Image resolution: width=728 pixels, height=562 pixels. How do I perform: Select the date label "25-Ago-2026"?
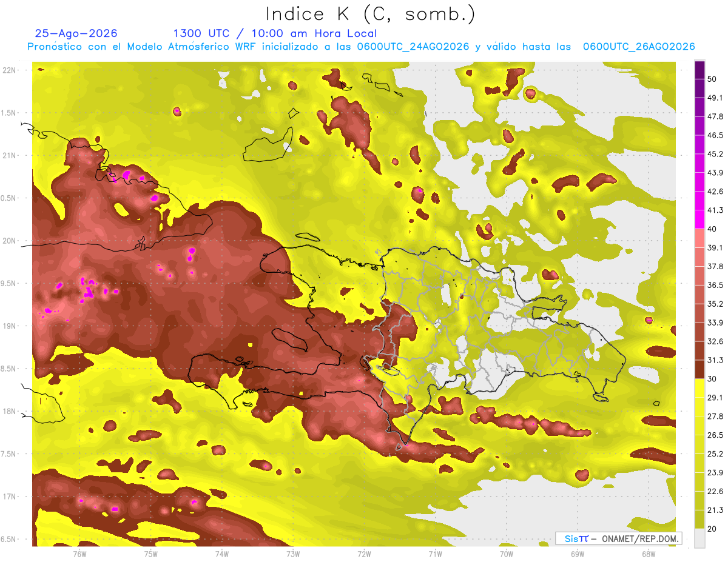click(76, 33)
